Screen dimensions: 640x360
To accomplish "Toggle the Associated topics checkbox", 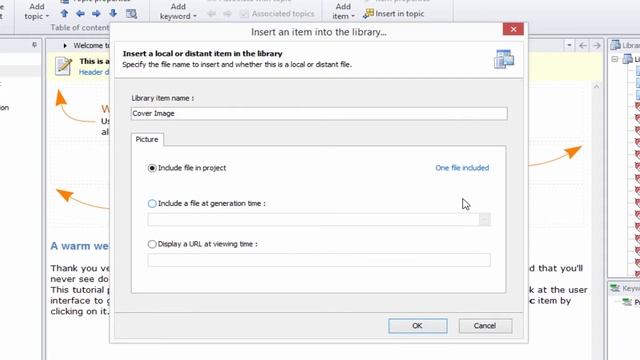I will pos(244,14).
